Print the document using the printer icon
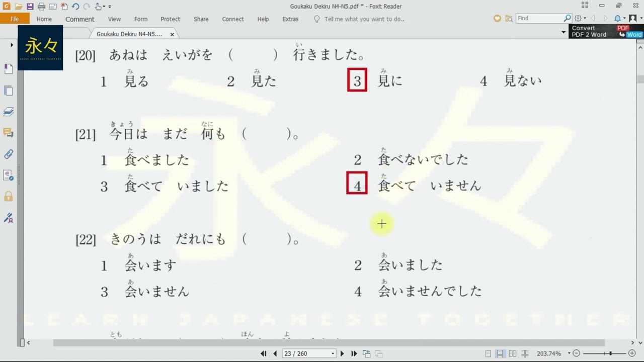 [x=41, y=7]
